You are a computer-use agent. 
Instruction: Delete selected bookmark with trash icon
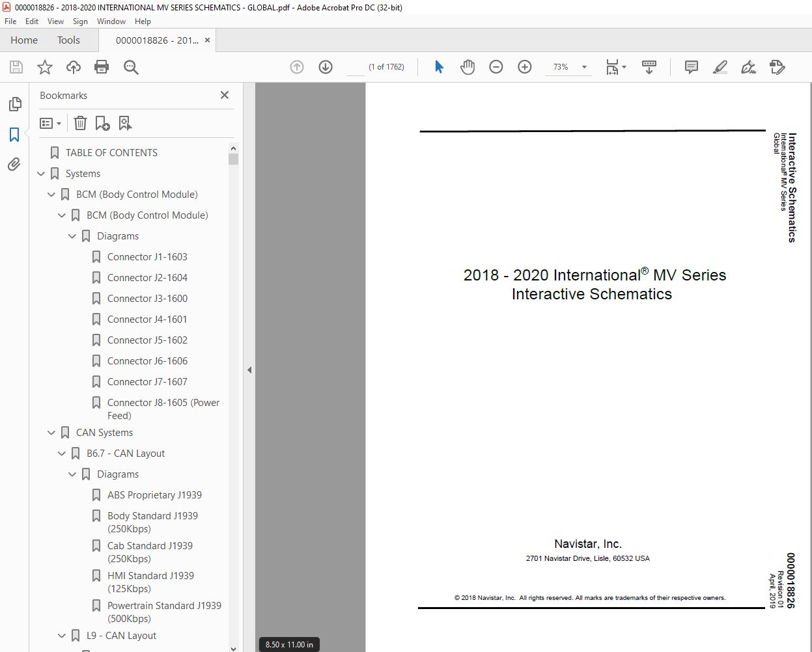click(x=80, y=123)
